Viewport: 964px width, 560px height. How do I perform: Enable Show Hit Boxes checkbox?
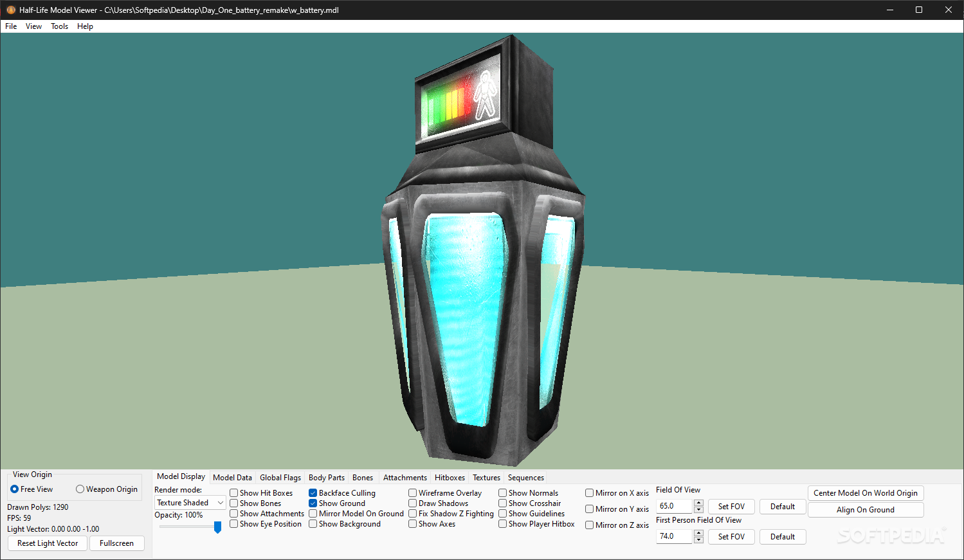261,492
